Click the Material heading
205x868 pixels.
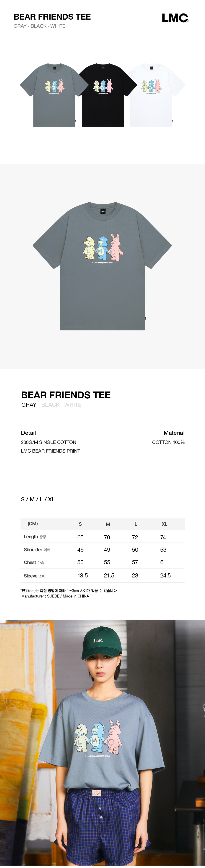[x=174, y=433]
